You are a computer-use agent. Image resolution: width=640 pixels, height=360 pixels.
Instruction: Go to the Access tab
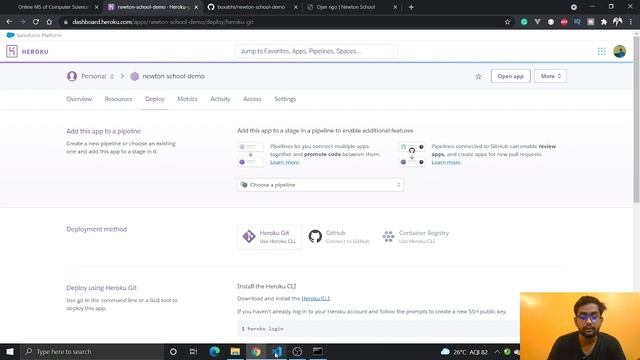(x=252, y=99)
